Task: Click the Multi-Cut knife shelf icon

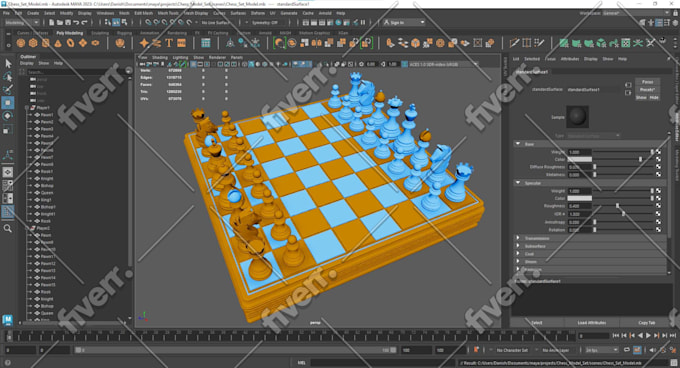Action: [514, 43]
